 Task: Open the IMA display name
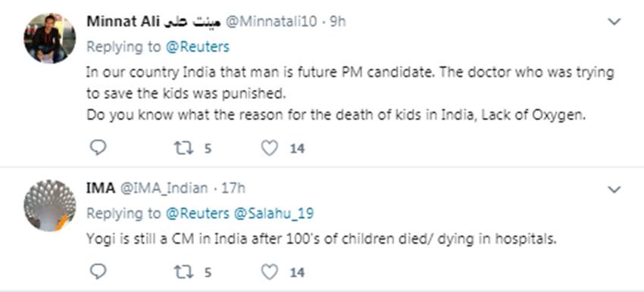click(x=101, y=188)
